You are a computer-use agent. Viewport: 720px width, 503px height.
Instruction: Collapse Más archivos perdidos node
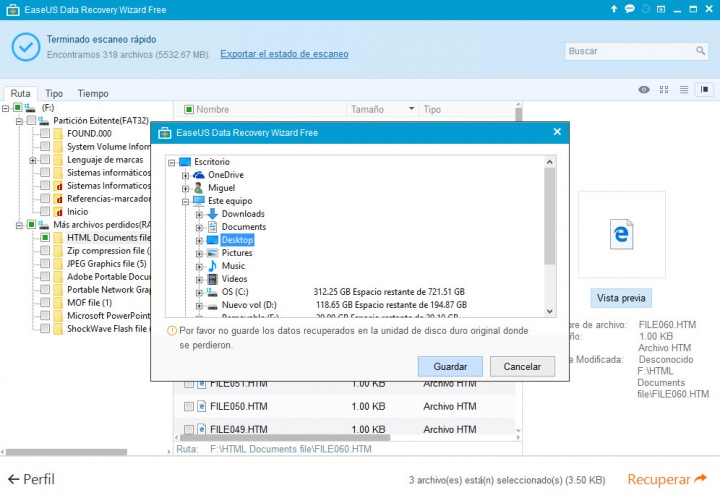pos(19,226)
